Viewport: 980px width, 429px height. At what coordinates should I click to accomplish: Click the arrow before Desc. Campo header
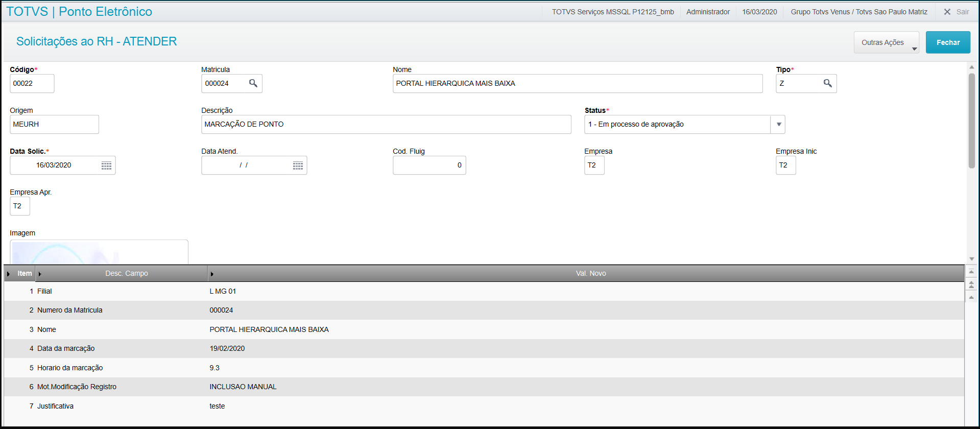click(40, 274)
